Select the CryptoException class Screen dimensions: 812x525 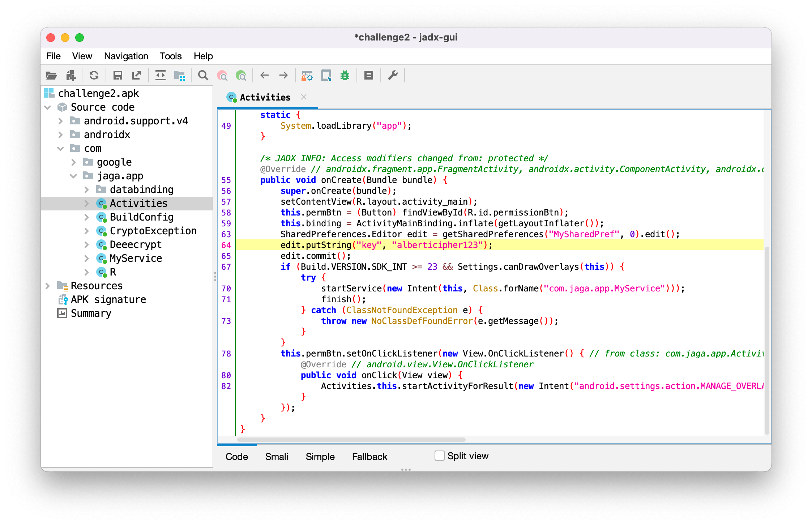(146, 231)
